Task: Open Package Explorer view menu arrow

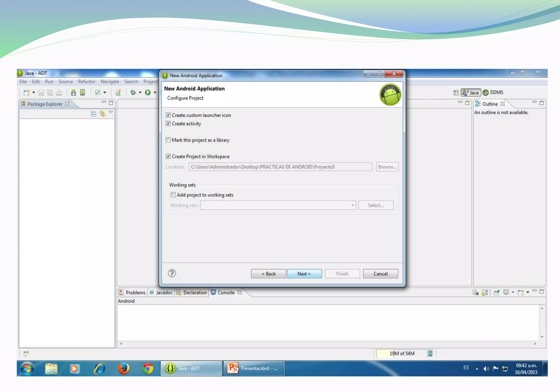Action: 111,112
